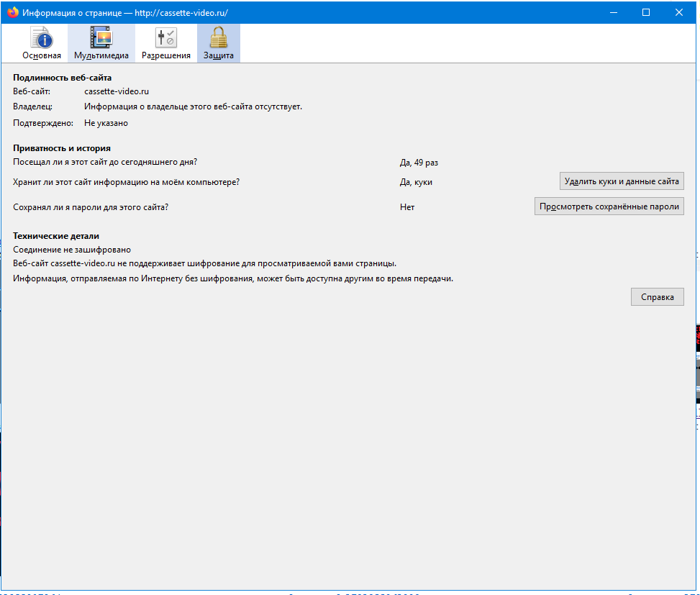Viewport: 700px width, 595px height.
Task: Click the Справка help button
Action: tap(657, 297)
